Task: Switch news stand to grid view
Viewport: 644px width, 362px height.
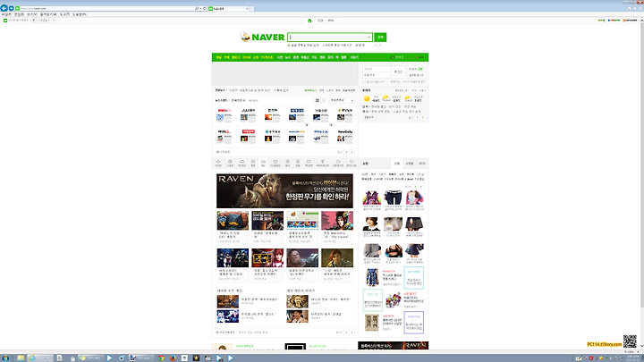Action: 317,100
